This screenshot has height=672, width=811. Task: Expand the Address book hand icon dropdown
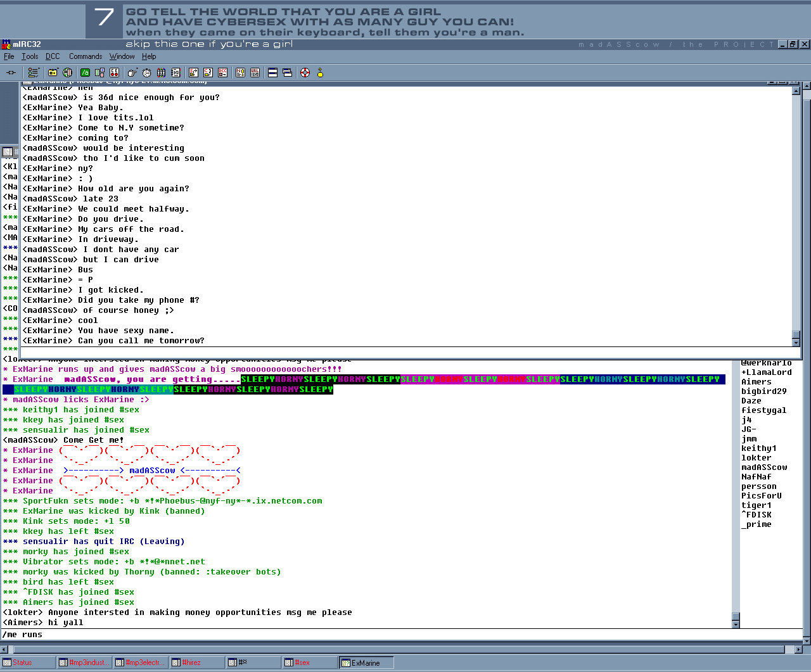point(132,73)
